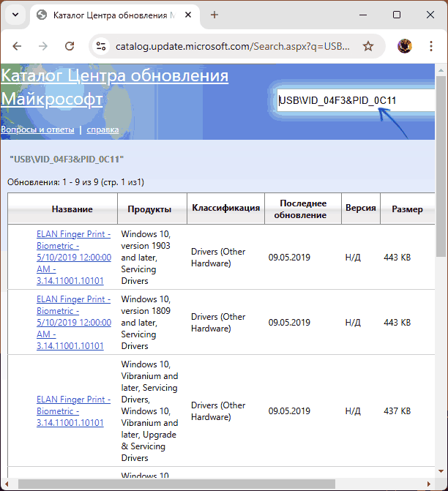The image size is (448, 491).
Task: Open ELAN Finger Print driver for version 1809
Action: [74, 323]
